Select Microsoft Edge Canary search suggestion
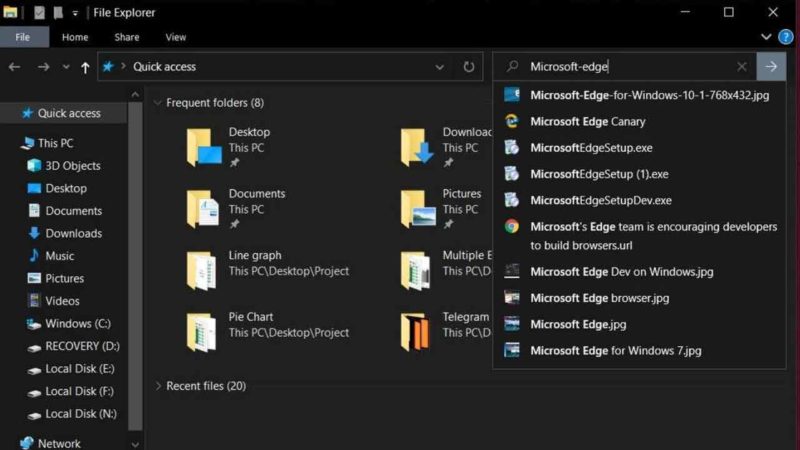 point(587,121)
